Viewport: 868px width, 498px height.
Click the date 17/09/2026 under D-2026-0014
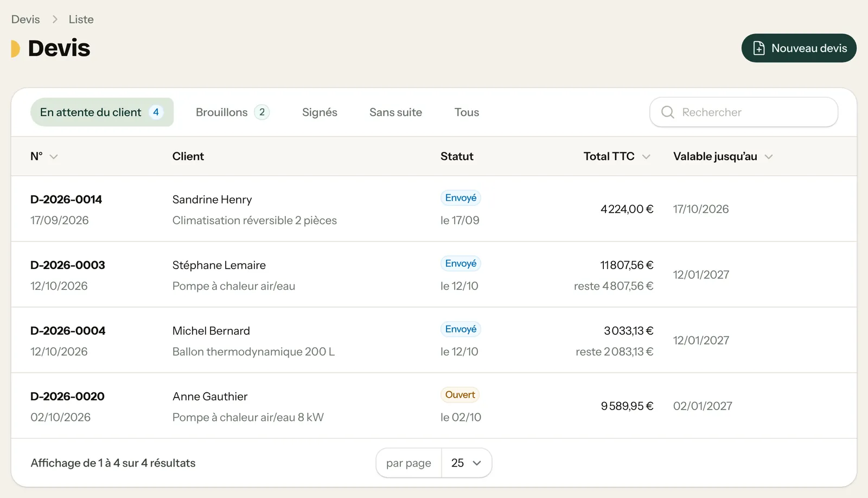coord(60,220)
